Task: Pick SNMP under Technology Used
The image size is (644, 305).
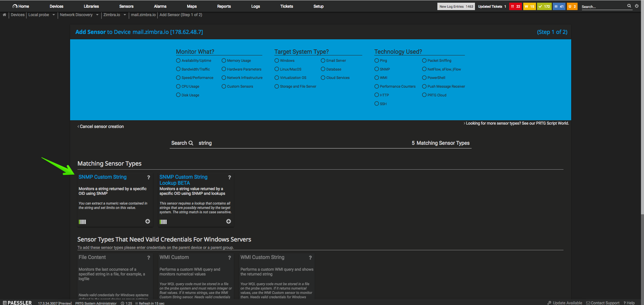Action: click(x=377, y=69)
